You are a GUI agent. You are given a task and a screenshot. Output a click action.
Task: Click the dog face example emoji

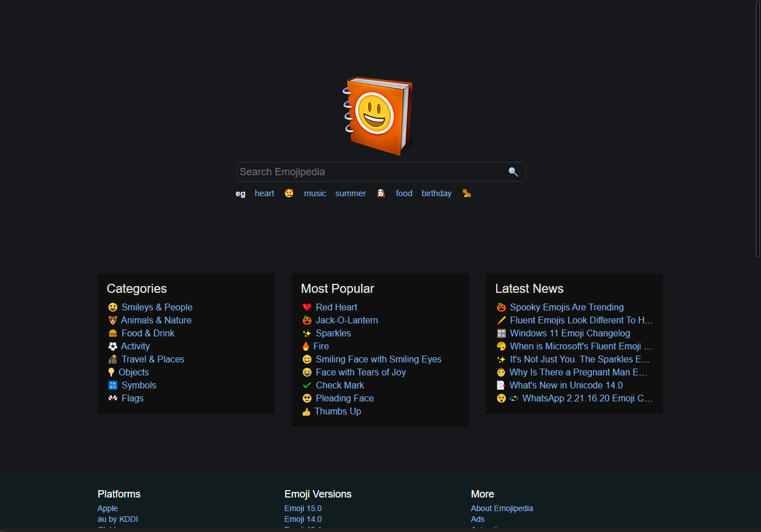(x=381, y=193)
